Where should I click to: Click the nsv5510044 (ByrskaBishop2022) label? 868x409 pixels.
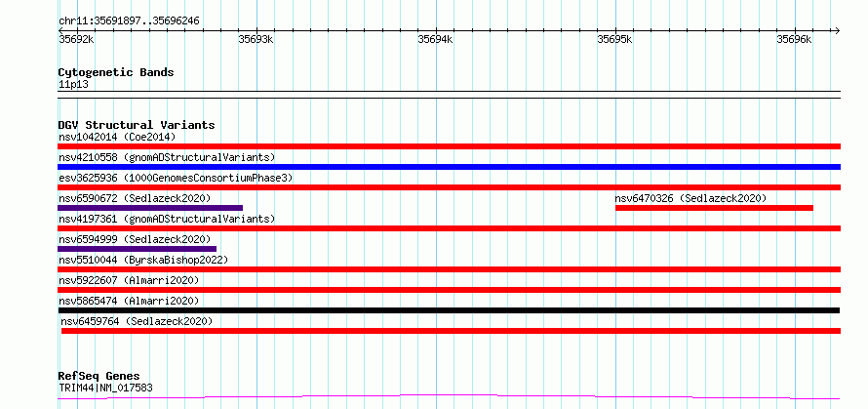pos(143,260)
